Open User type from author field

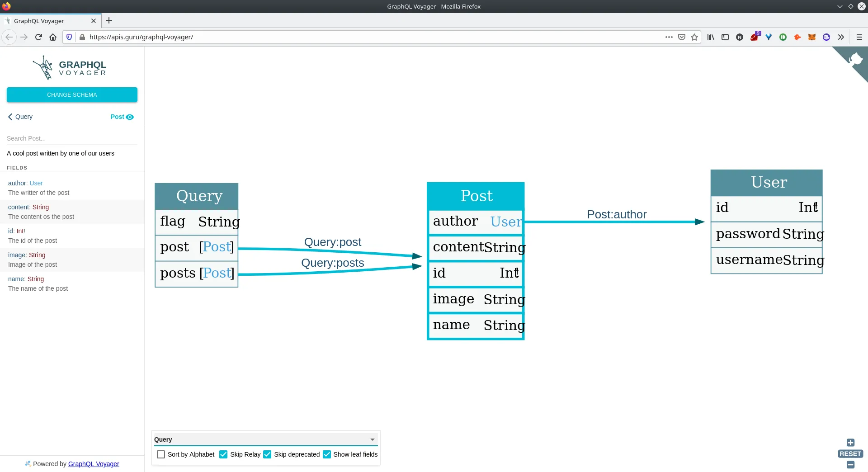pyautogui.click(x=36, y=183)
